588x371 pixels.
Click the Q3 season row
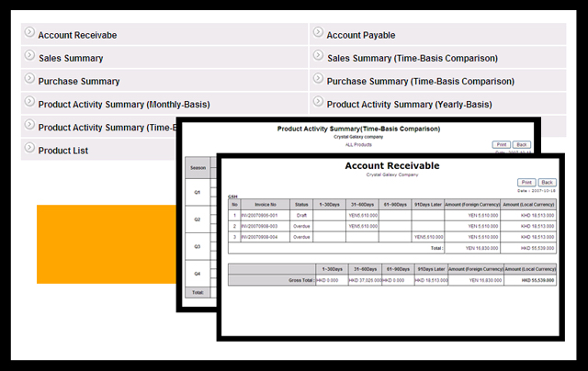198,247
